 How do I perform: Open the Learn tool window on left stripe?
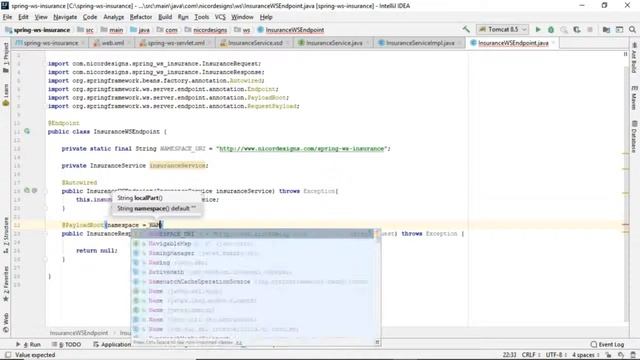6,95
